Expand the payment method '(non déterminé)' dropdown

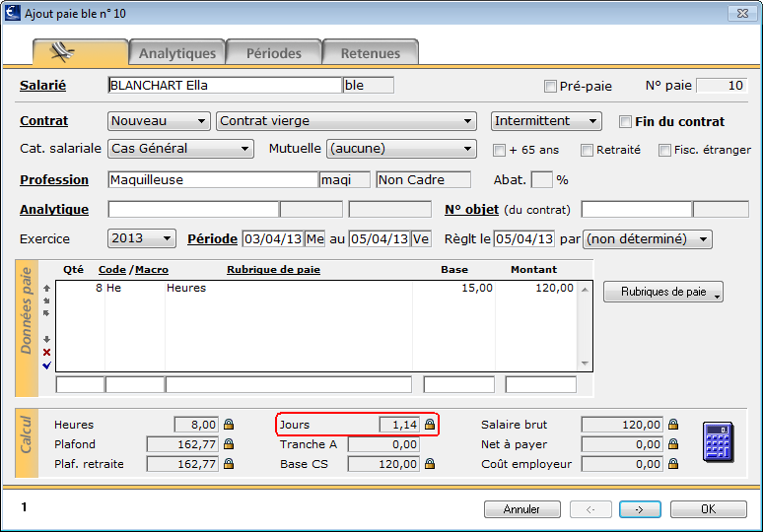(648, 239)
